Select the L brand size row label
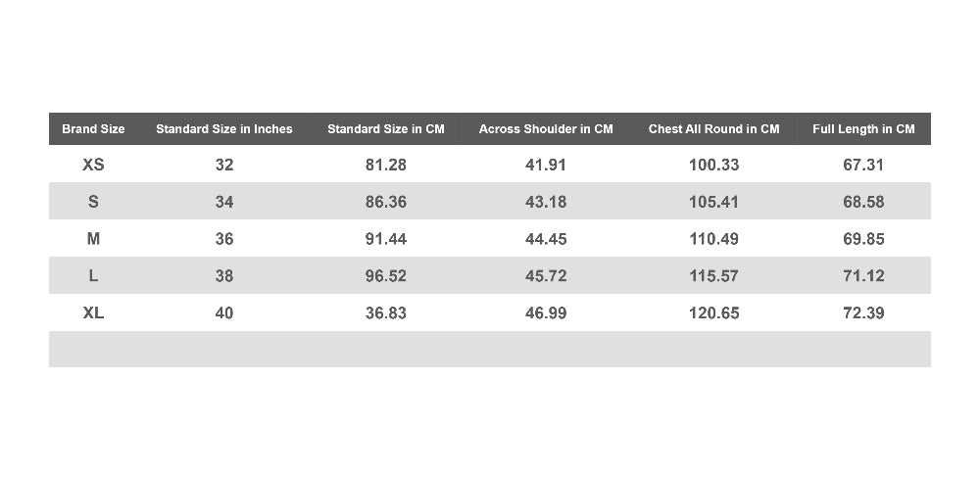This screenshot has height=480, width=980. [93, 275]
